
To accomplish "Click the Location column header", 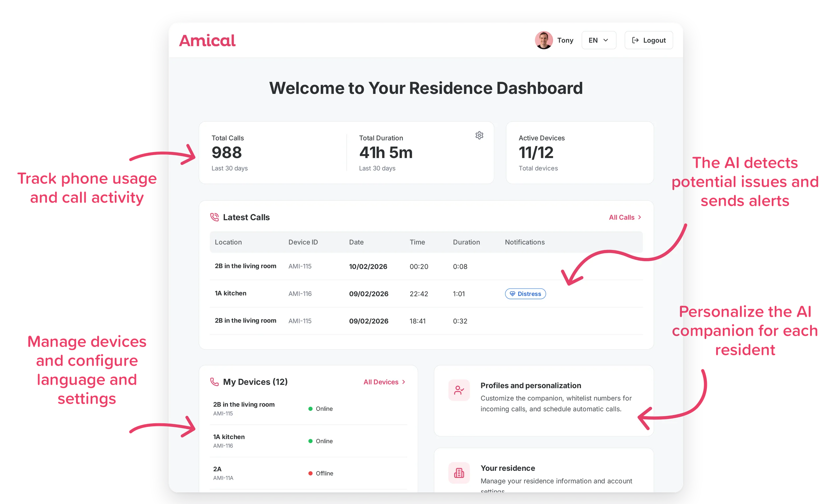I will pos(228,242).
